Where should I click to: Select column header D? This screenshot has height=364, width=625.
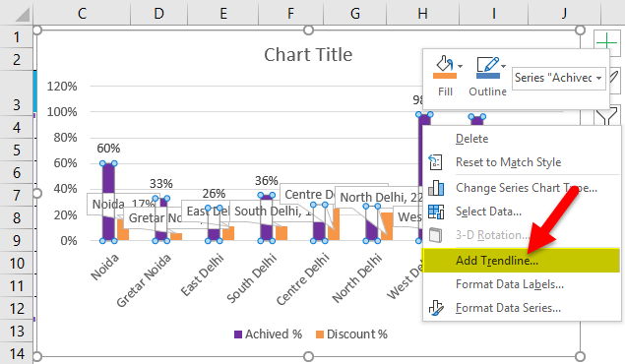(x=159, y=13)
